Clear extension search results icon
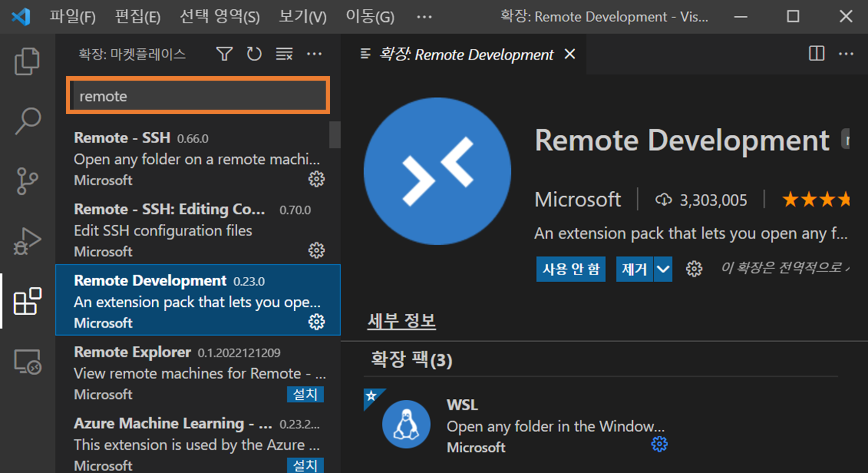The height and width of the screenshot is (473, 868). (284, 54)
